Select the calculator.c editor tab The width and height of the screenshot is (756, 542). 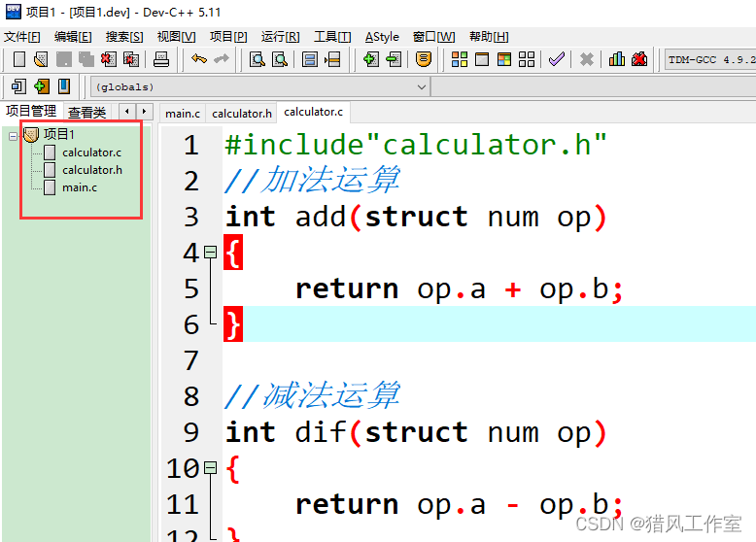(314, 112)
